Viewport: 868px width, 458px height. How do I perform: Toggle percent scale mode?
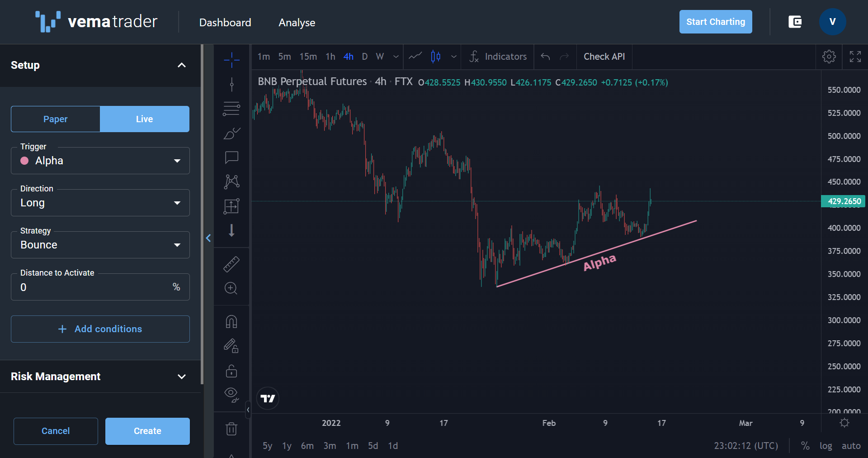click(x=805, y=446)
